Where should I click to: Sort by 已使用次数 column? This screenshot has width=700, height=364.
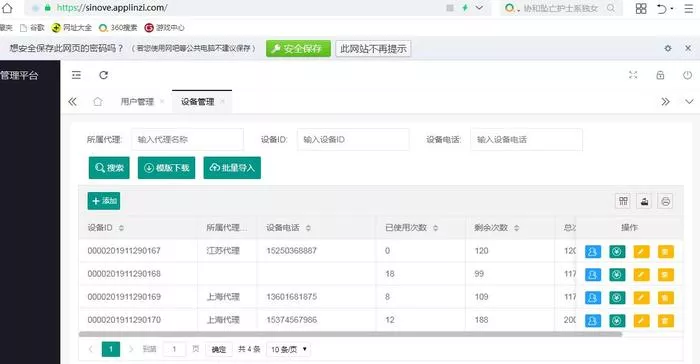pos(435,228)
